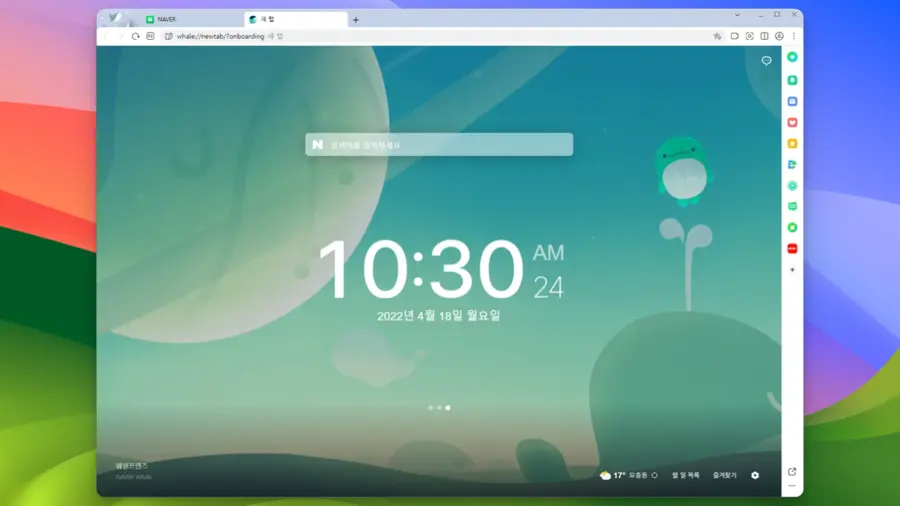Add a sidebar app with plus icon
This screenshot has width=900, height=506.
point(792,270)
